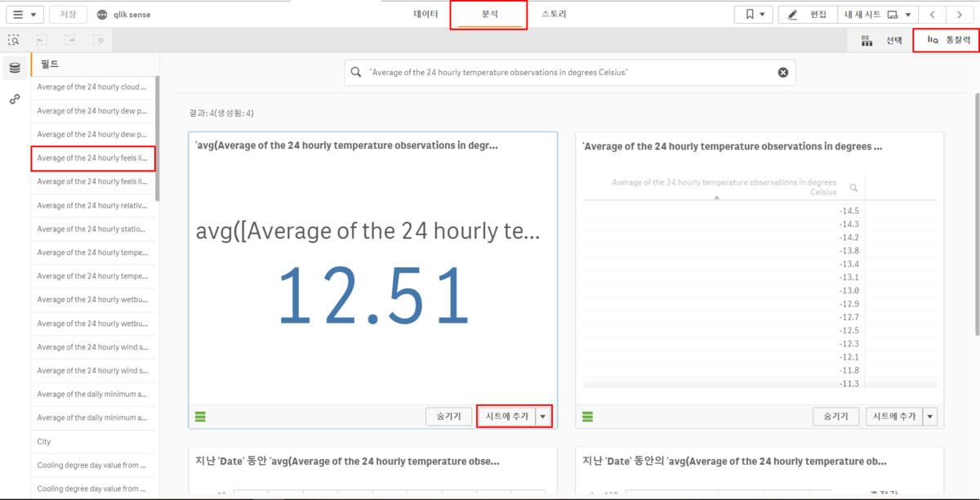Click the table search magnifier icon
980x500 pixels.
point(853,188)
